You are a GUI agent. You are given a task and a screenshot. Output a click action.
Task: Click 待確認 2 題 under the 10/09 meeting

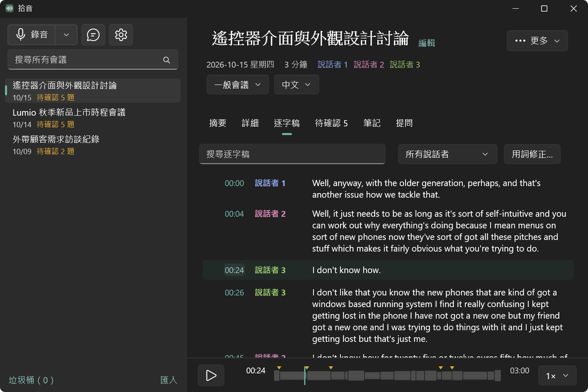coord(56,151)
